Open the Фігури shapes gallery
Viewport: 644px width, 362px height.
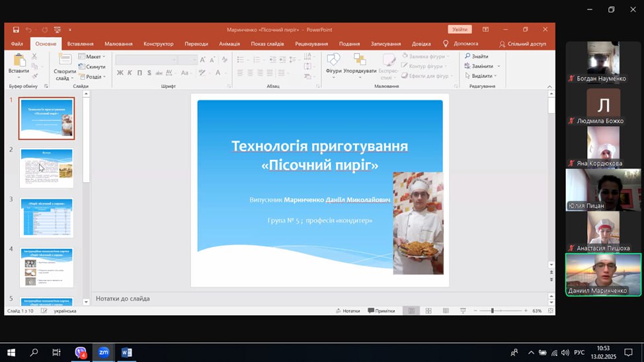[x=333, y=61]
